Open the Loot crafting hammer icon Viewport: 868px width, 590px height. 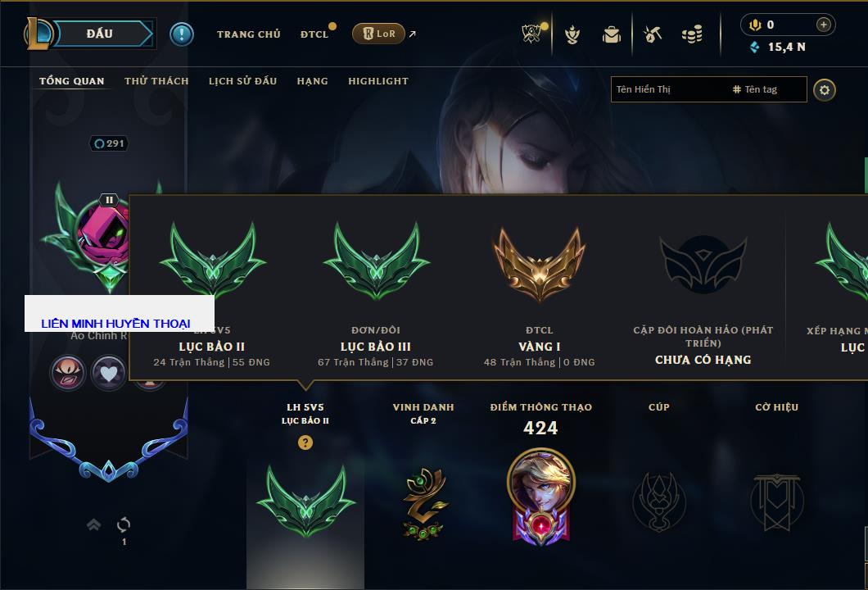[x=653, y=34]
